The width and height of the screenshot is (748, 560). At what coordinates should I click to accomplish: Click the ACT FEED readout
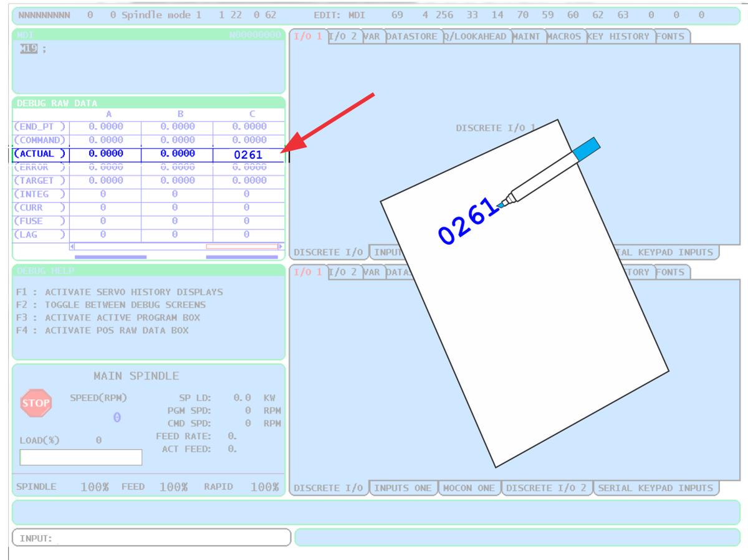click(x=232, y=448)
